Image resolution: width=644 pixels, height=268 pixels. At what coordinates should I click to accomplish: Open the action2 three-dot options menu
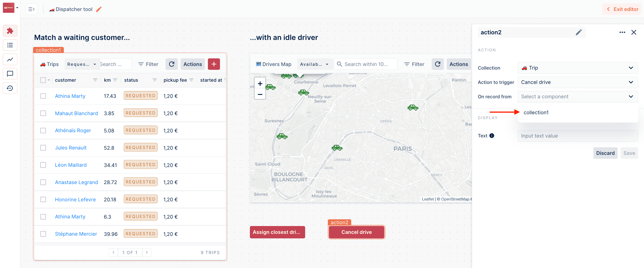point(622,33)
